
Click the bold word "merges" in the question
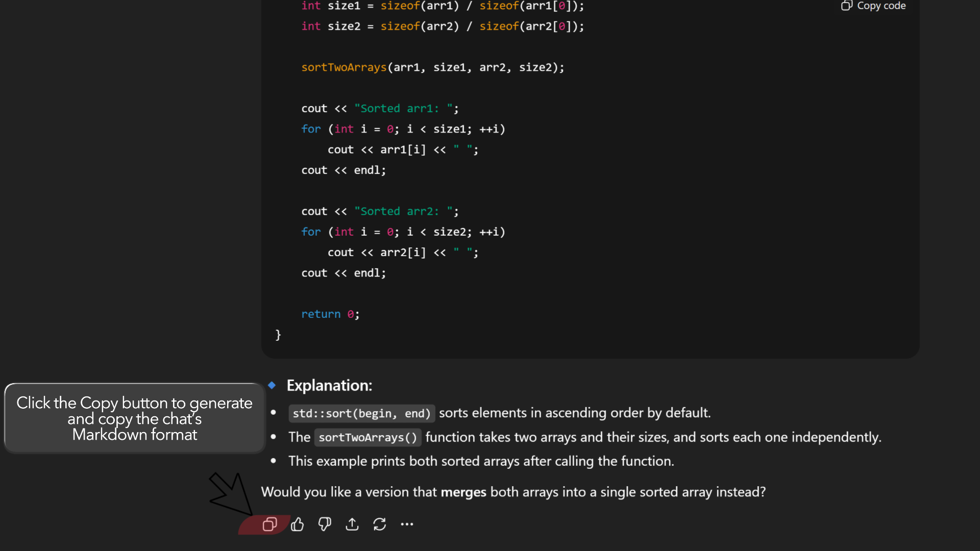463,492
